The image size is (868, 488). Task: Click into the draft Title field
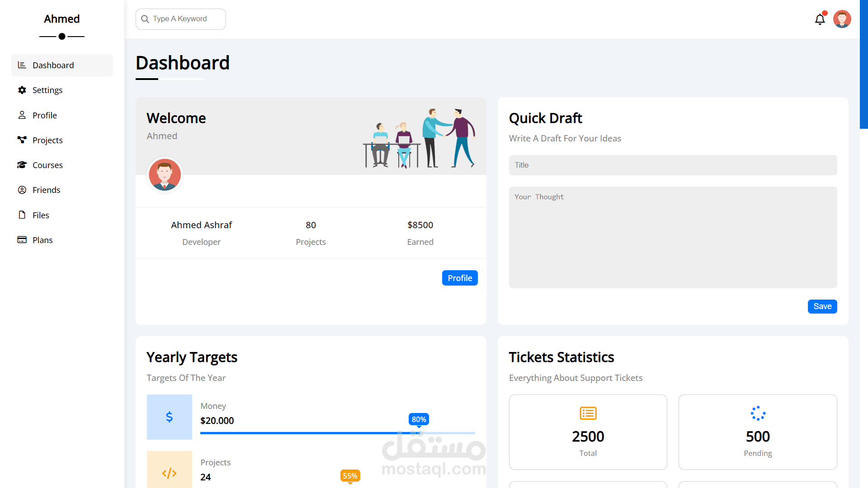(673, 165)
